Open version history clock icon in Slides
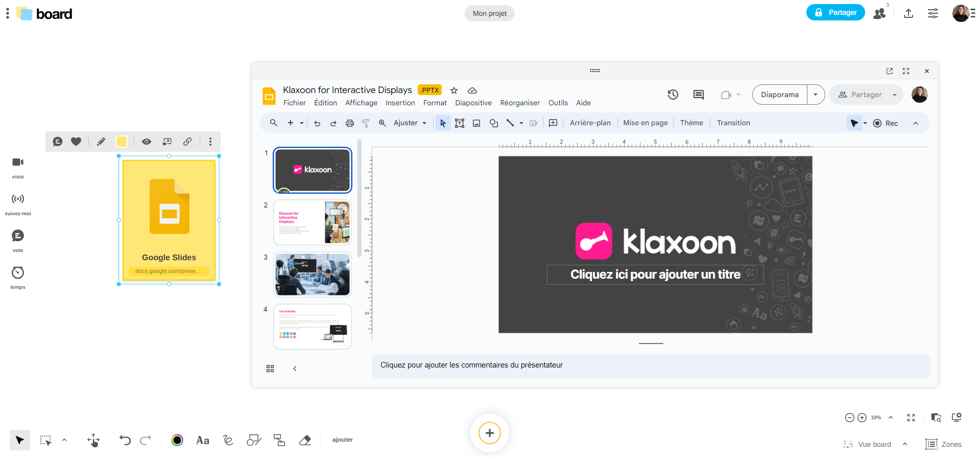Screen dimensions: 980x457 point(673,95)
